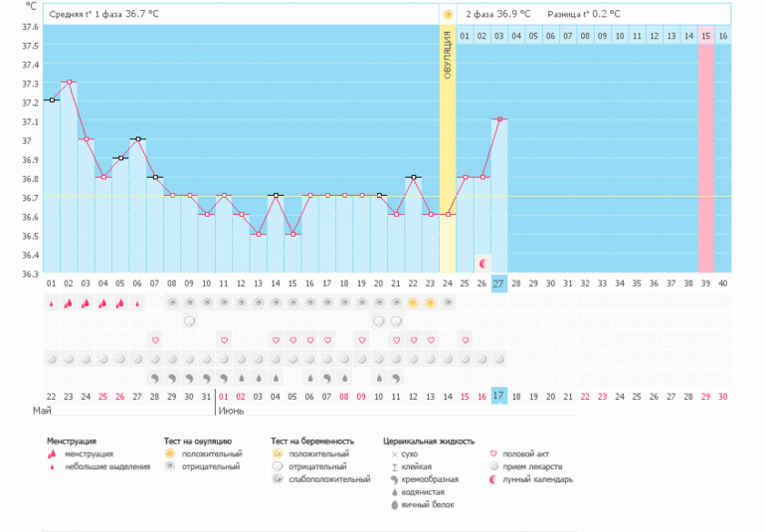Click the pink day 15 header in phase two
Image resolution: width=766 pixels, height=532 pixels.
(x=705, y=36)
